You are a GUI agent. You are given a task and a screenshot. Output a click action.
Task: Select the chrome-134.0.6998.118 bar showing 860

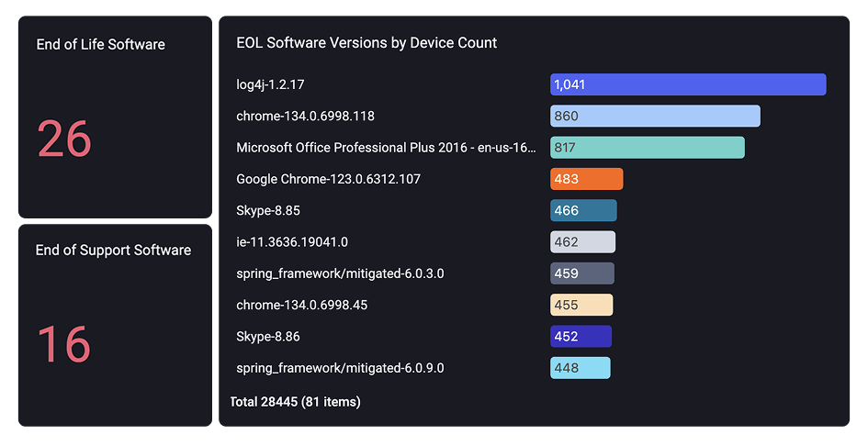coord(656,117)
